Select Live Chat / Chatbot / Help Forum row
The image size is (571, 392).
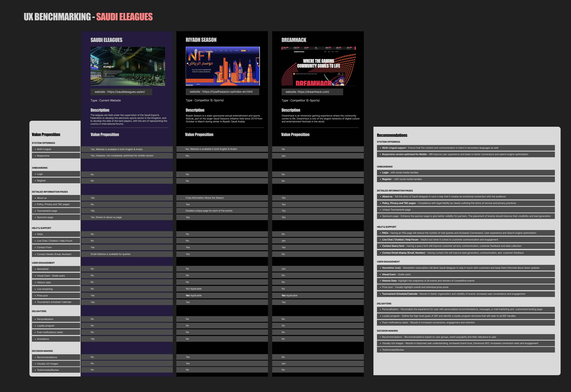point(56,241)
